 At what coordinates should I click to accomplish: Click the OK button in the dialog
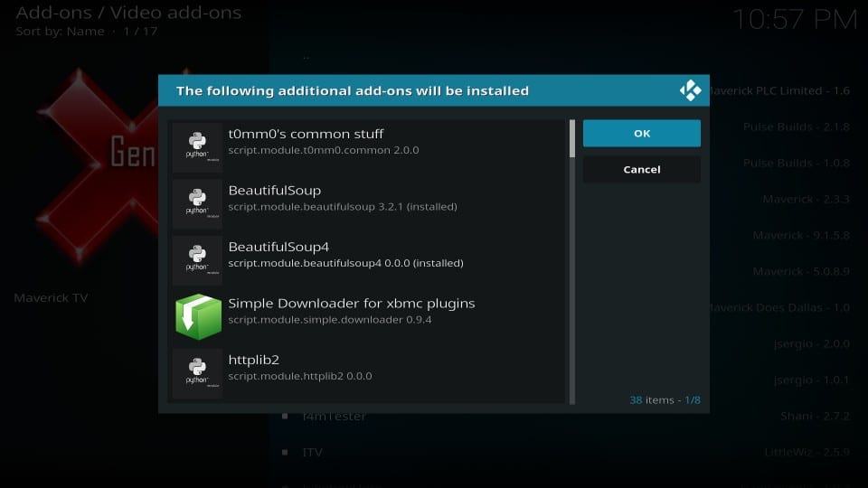642,134
